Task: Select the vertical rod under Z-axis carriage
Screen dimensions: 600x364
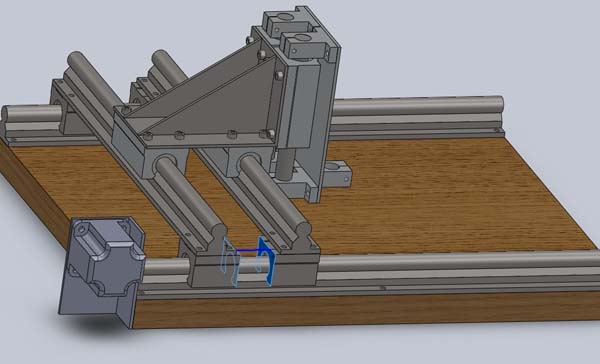Action: click(285, 164)
